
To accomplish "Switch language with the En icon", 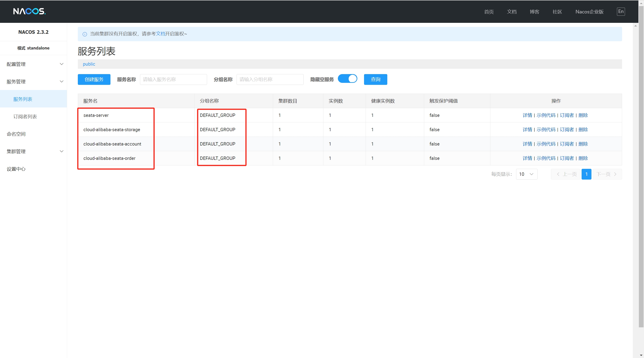I will point(621,11).
